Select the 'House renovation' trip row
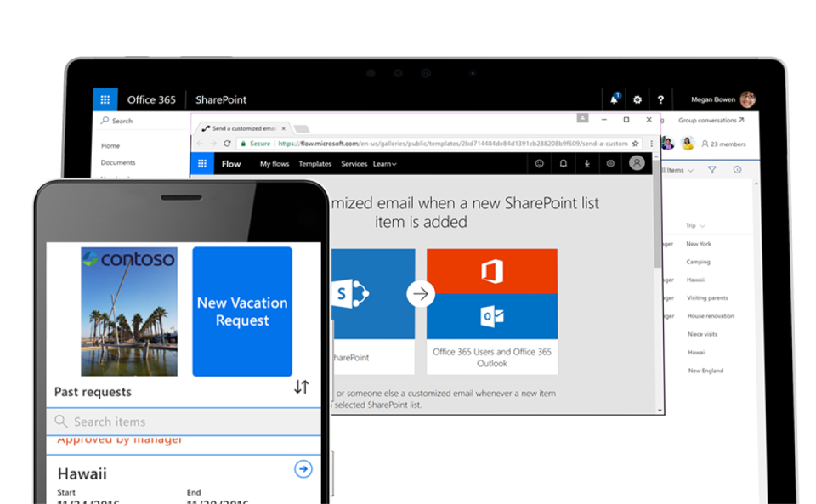The width and height of the screenshot is (816, 504). coord(711,316)
